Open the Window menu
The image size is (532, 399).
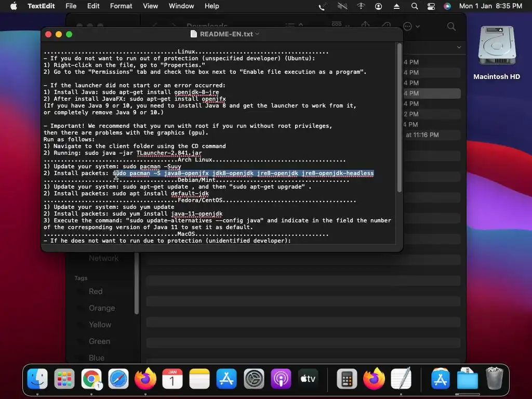tap(181, 6)
